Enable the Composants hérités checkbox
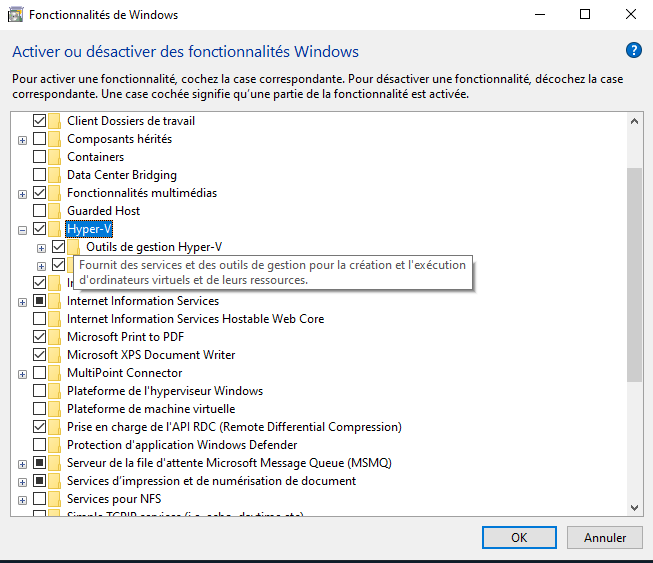653x563 pixels. [40, 139]
